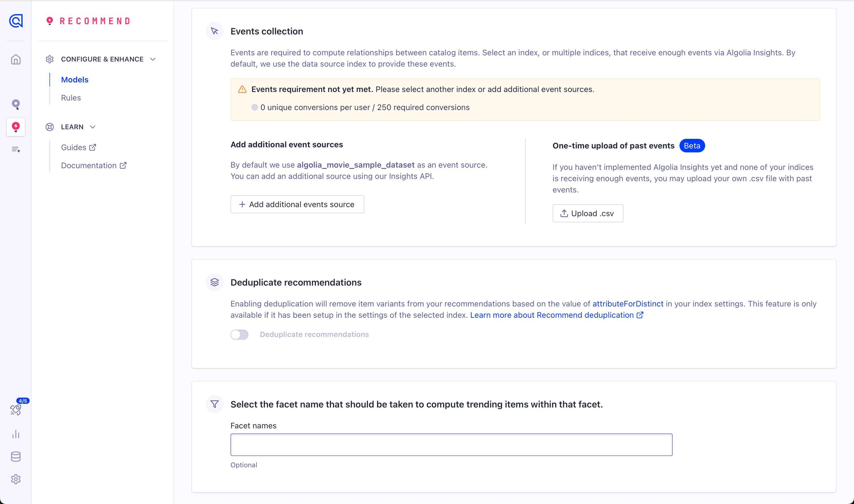Go to the Rules menu item
This screenshot has height=504, width=854.
coord(71,98)
